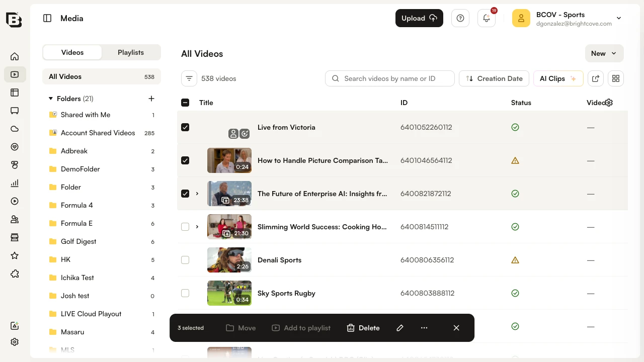Open the layout module icon in left rail
The height and width of the screenshot is (362, 644).
click(15, 93)
